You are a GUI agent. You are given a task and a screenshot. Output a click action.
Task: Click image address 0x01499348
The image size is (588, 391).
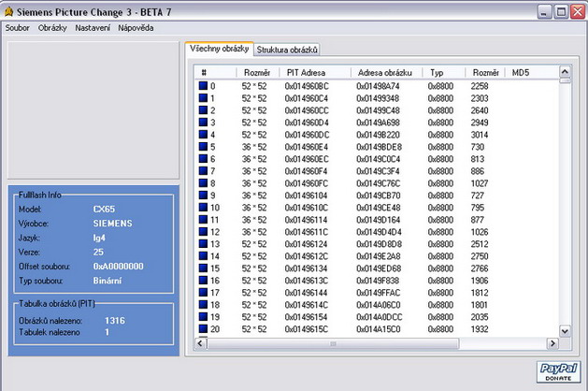(x=378, y=98)
